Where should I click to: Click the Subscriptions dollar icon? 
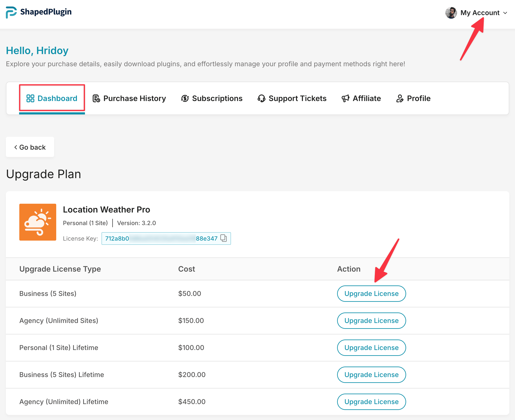[x=185, y=99]
